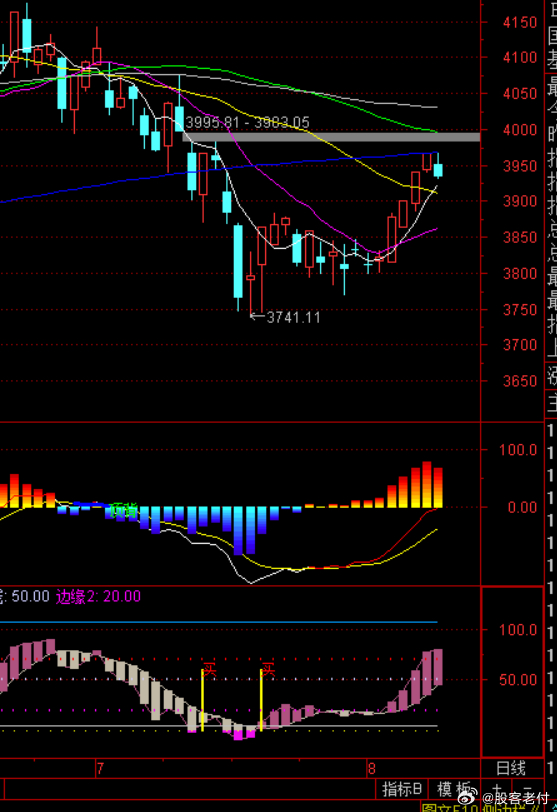Click the 边缘2: 20.00 indicator parameter
The width and height of the screenshot is (557, 812).
(98, 597)
